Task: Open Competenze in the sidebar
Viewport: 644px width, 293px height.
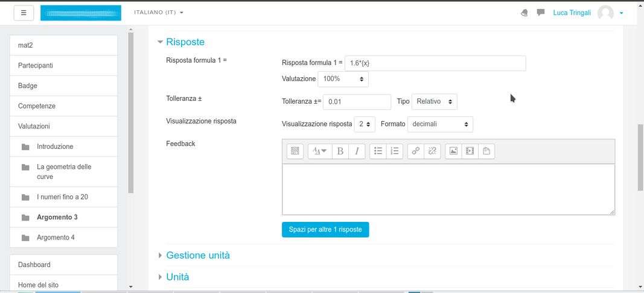Action: pyautogui.click(x=63, y=106)
